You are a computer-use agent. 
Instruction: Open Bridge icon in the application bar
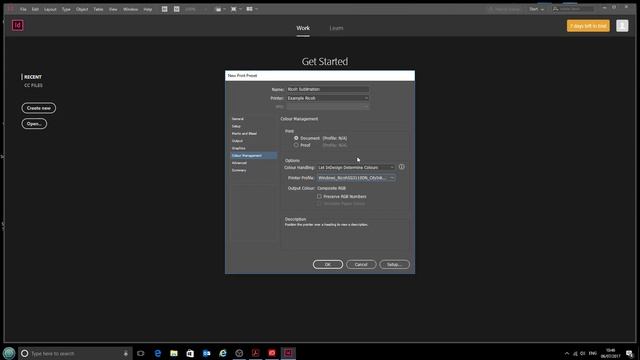coord(164,9)
